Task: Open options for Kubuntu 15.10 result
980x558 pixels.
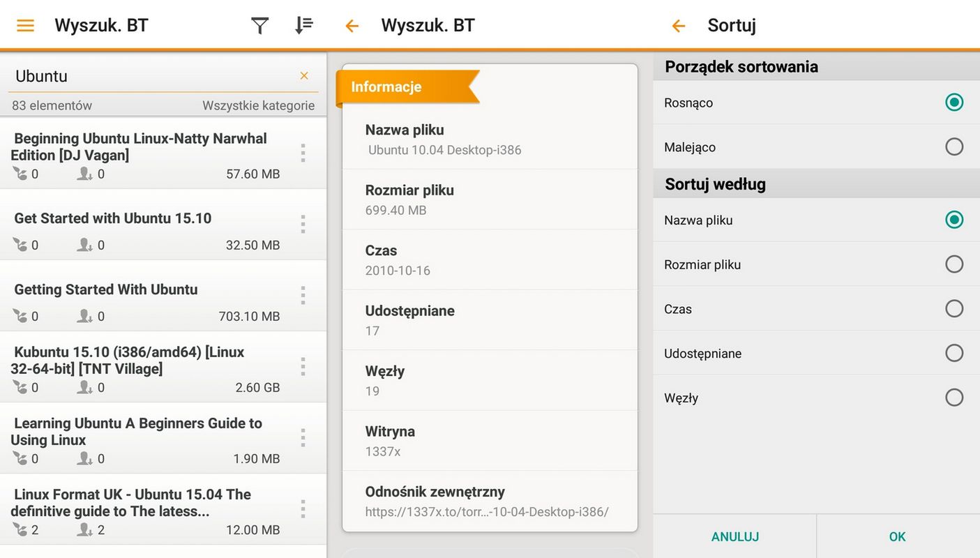Action: [303, 366]
